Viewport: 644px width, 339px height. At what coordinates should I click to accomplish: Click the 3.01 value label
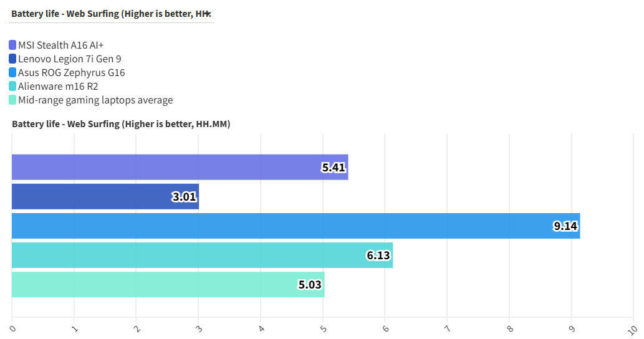pos(184,197)
